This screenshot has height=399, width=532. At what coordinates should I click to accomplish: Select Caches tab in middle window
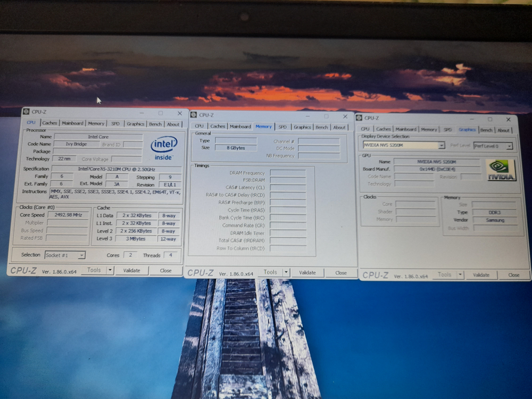pos(218,126)
